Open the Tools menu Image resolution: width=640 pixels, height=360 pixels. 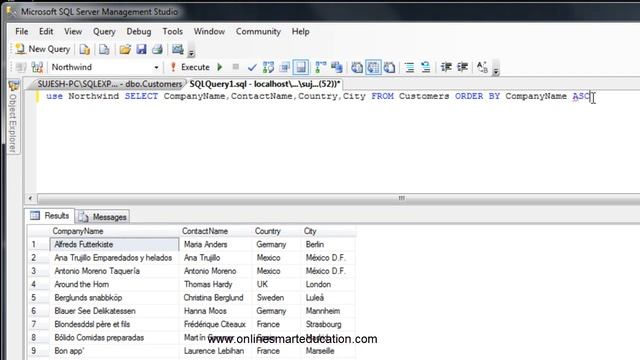(173, 31)
